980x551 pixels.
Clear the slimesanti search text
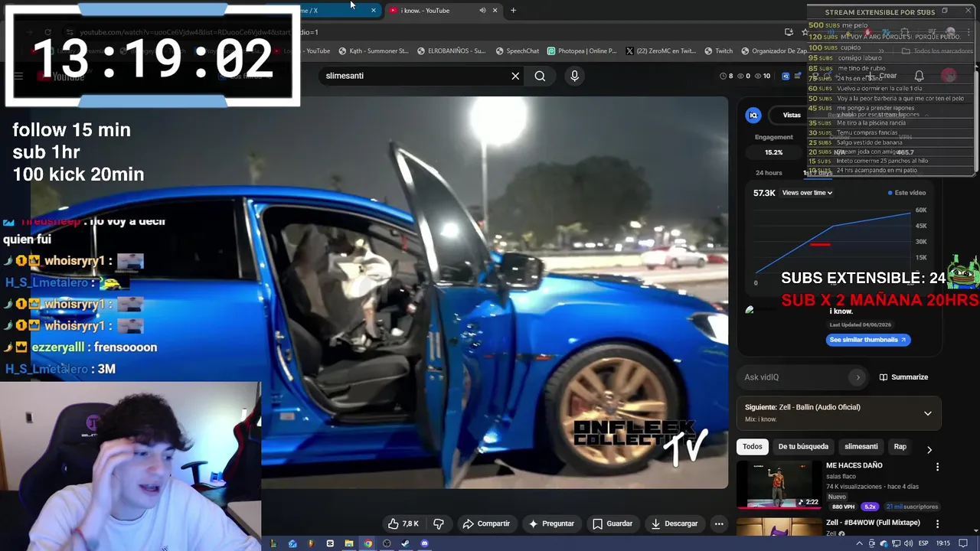point(515,76)
